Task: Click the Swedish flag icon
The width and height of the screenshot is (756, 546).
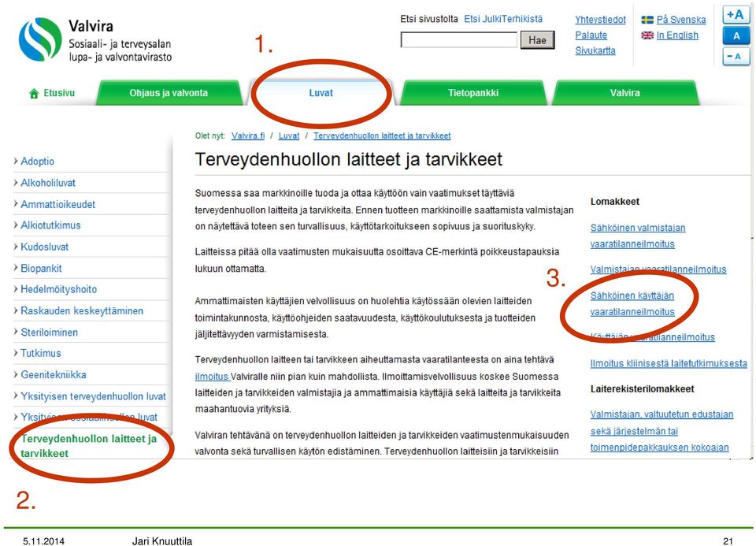Action: (x=647, y=20)
